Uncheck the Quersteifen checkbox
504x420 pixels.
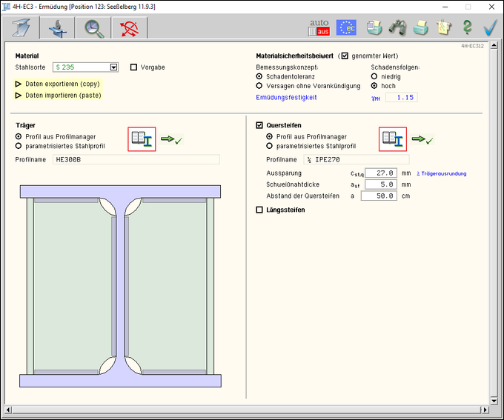259,125
